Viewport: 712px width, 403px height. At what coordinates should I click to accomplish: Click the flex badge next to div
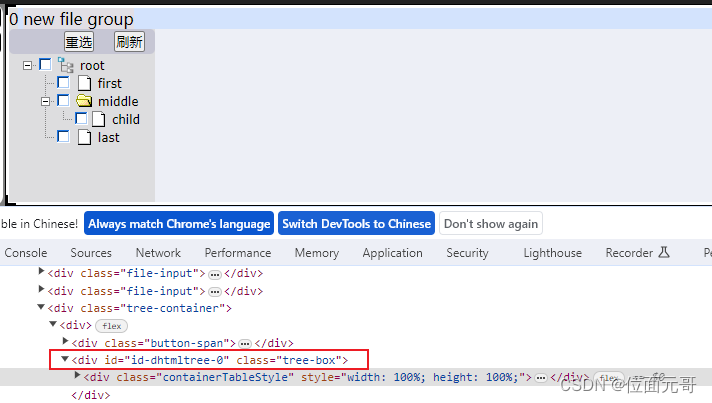click(112, 326)
